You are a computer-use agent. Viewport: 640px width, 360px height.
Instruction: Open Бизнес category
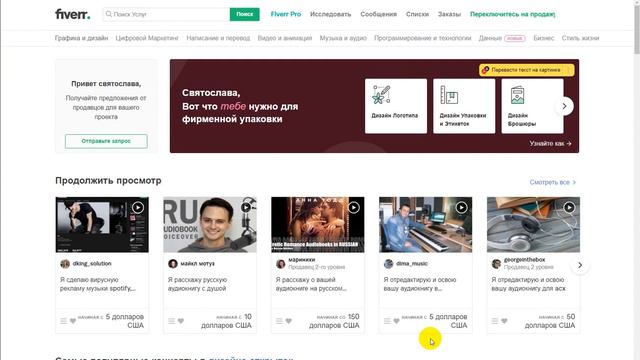544,38
